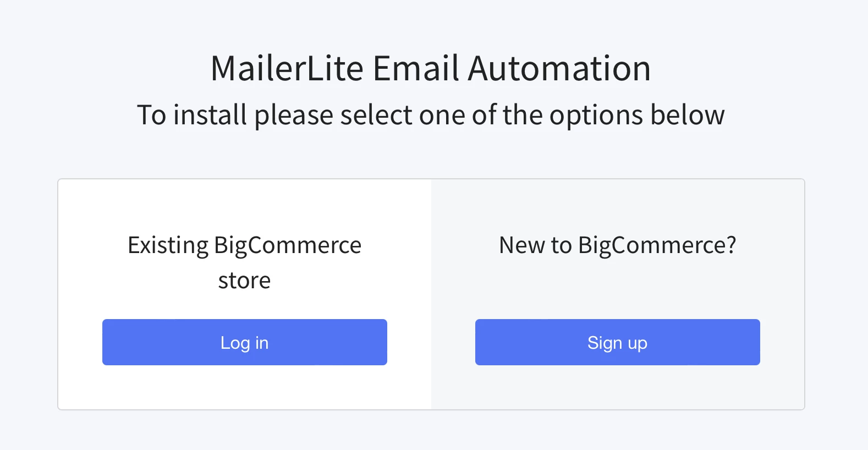This screenshot has height=450, width=868.
Task: Log in to existing BigCommerce store
Action: point(244,342)
